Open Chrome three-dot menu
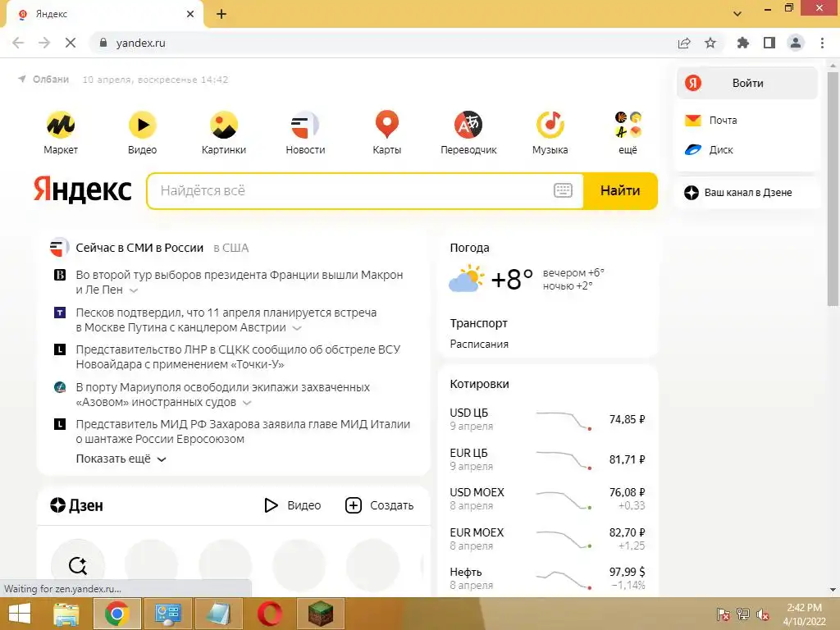The image size is (840, 630). point(822,43)
